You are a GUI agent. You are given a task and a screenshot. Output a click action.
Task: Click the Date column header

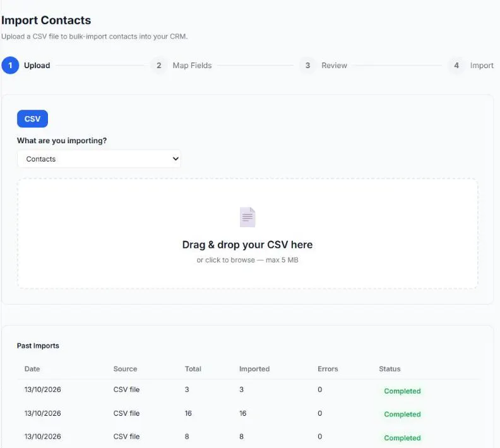[x=32, y=368]
